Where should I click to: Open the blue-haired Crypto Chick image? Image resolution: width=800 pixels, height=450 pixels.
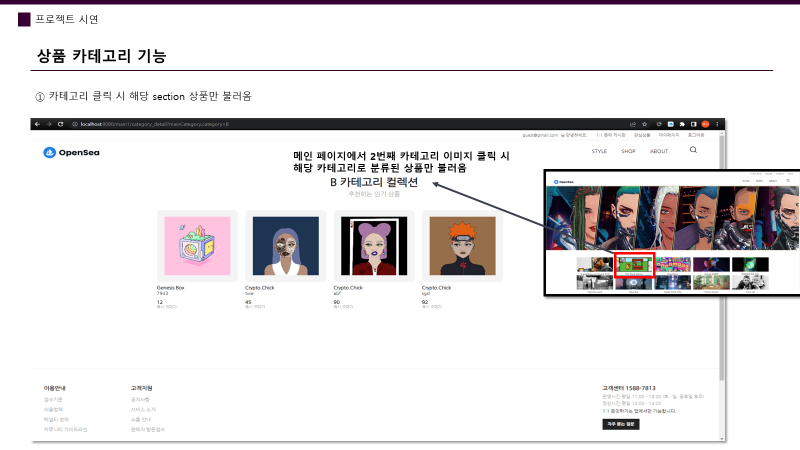click(x=286, y=246)
